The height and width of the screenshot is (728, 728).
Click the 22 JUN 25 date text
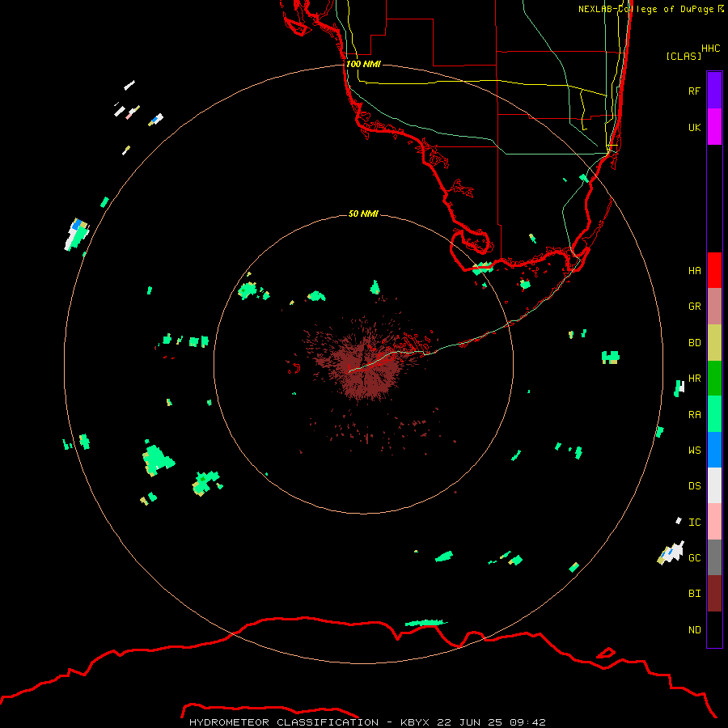[469, 722]
